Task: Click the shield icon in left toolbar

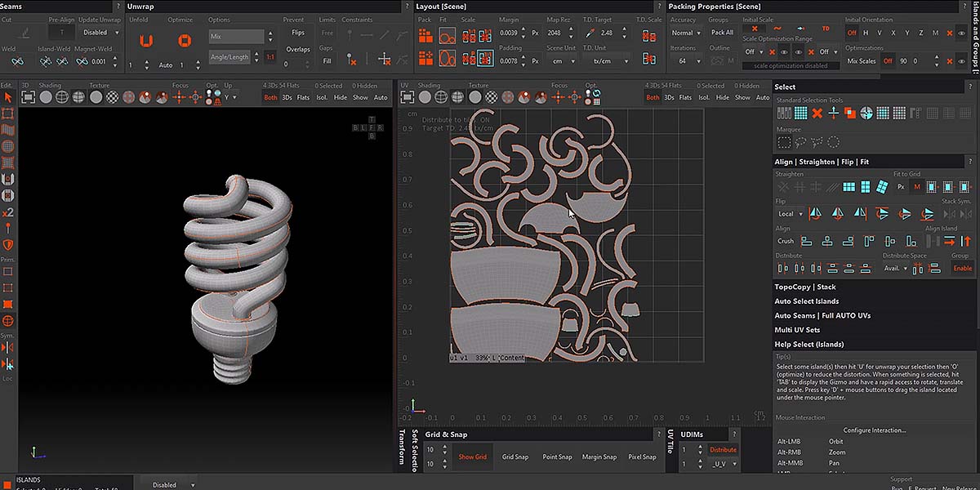Action: coord(8,244)
